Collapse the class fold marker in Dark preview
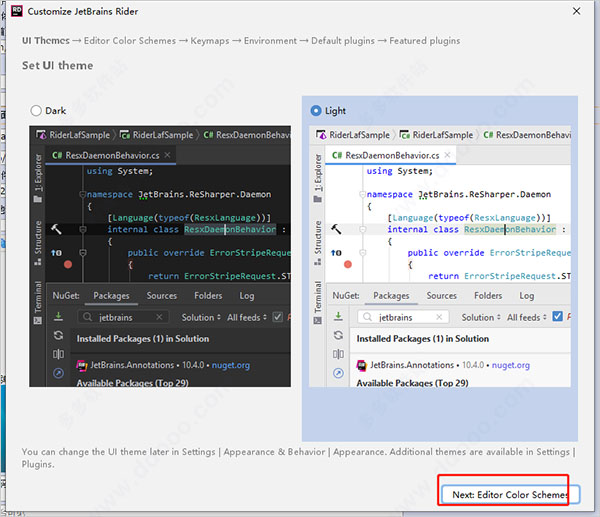This screenshot has height=517, width=600. pyautogui.click(x=83, y=229)
